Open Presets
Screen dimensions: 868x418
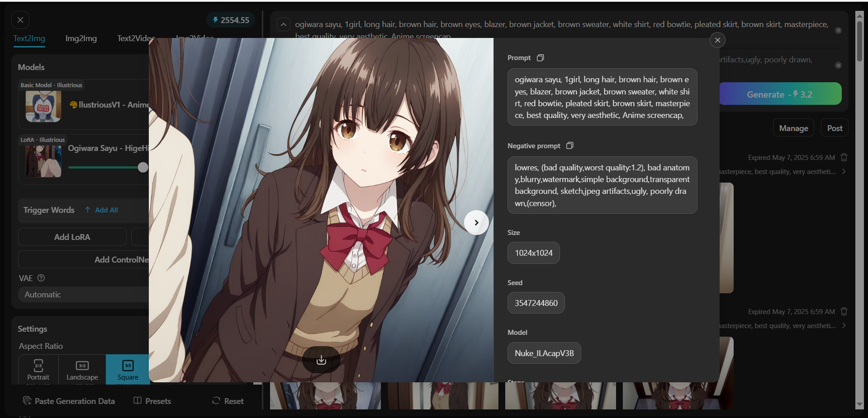tap(152, 401)
